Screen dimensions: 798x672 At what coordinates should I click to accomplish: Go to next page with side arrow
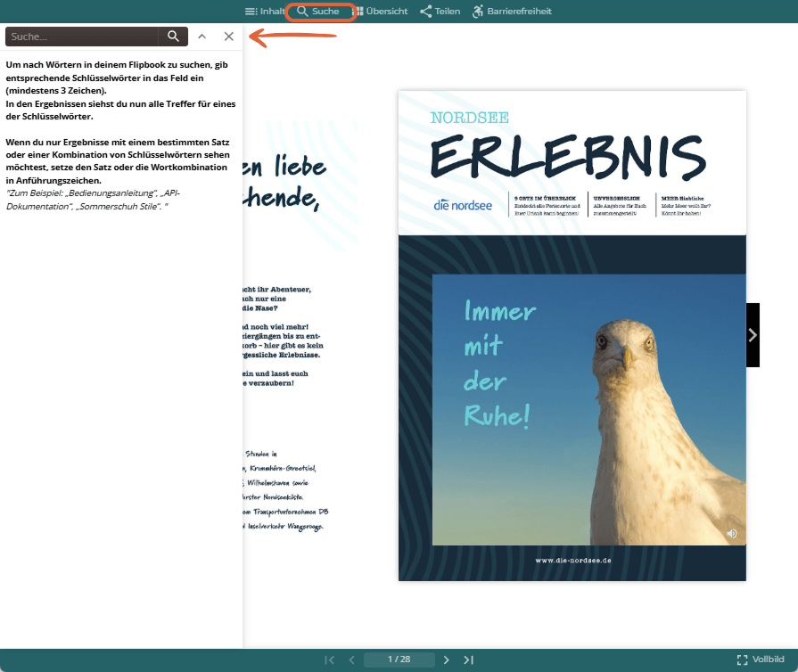click(x=753, y=335)
